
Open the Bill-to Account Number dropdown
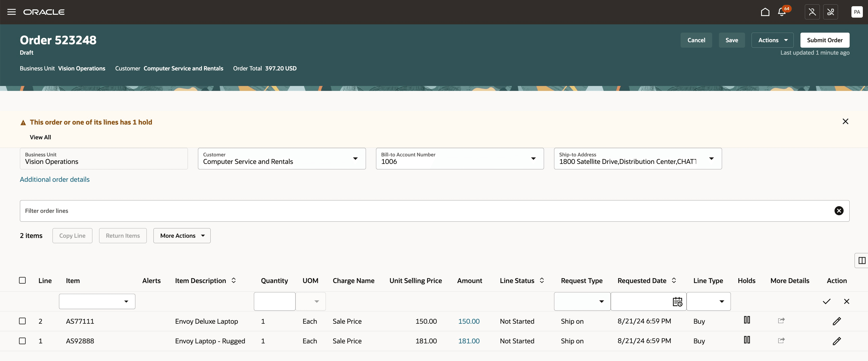533,159
